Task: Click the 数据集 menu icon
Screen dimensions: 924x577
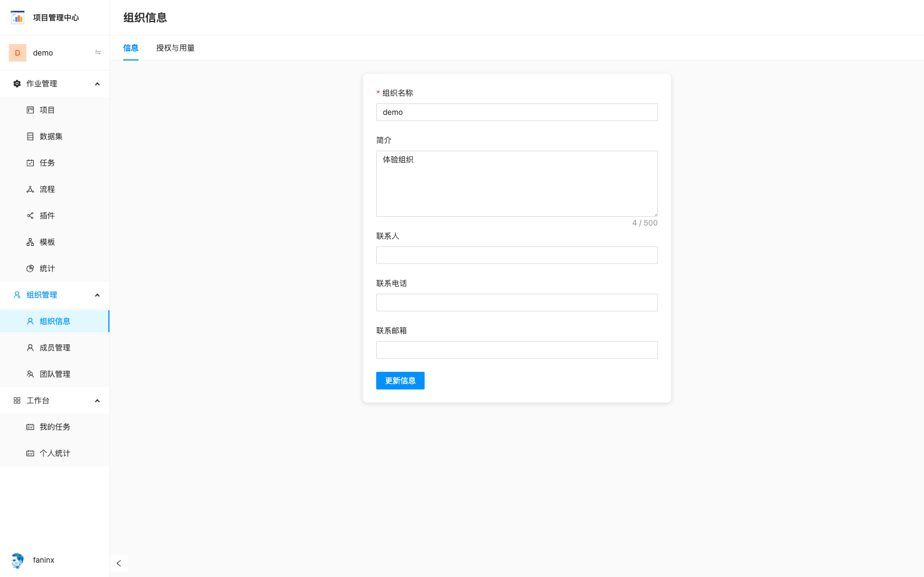Action: 30,136
